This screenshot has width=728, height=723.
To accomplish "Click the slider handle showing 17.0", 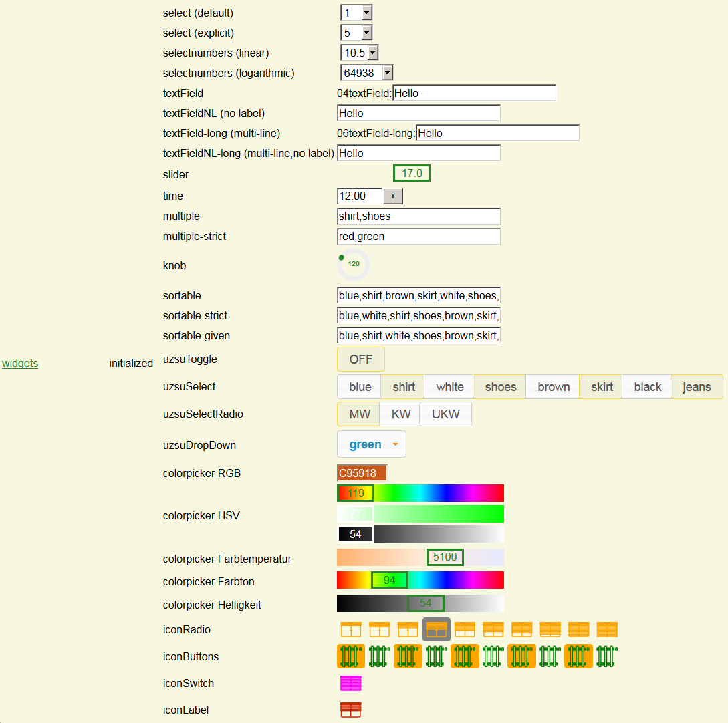I will tap(412, 173).
